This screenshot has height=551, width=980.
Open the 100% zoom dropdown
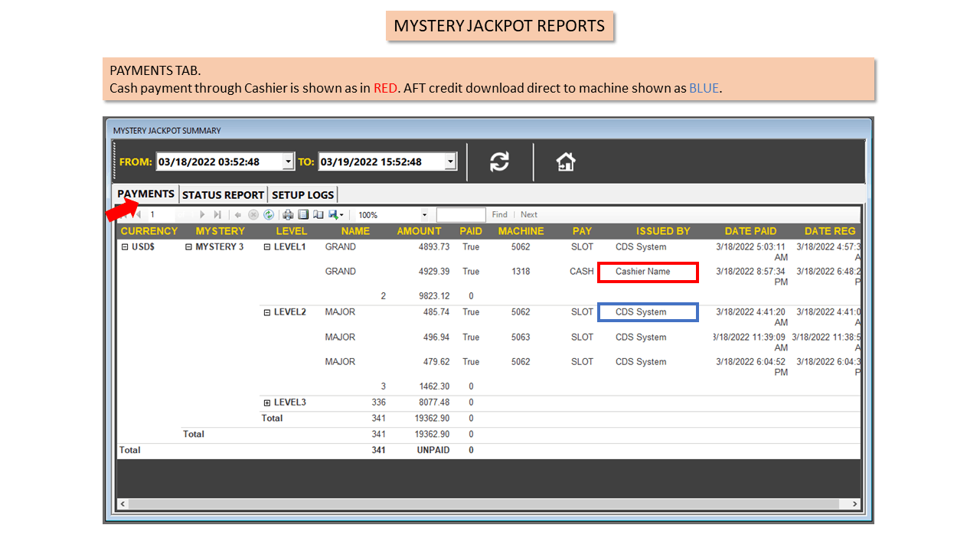425,215
